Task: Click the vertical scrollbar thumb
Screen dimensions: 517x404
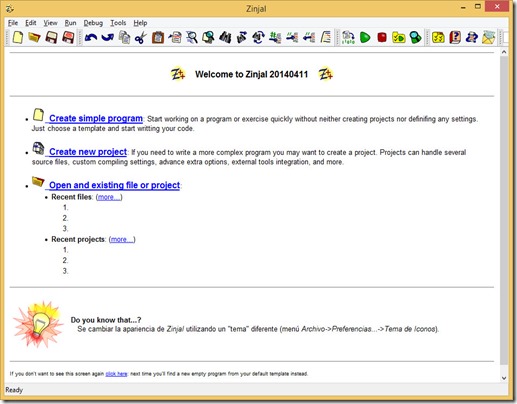Action: (504, 211)
